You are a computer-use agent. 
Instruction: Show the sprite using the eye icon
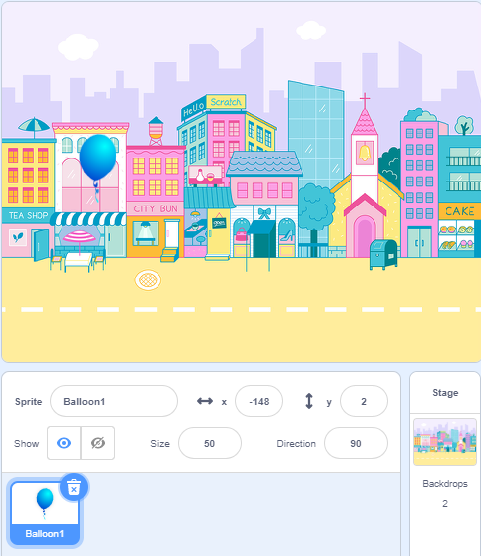click(x=64, y=443)
